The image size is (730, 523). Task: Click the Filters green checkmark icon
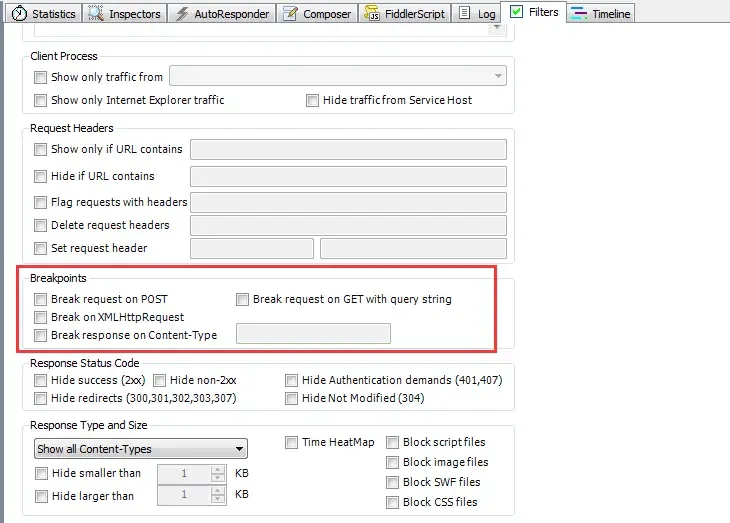[516, 12]
